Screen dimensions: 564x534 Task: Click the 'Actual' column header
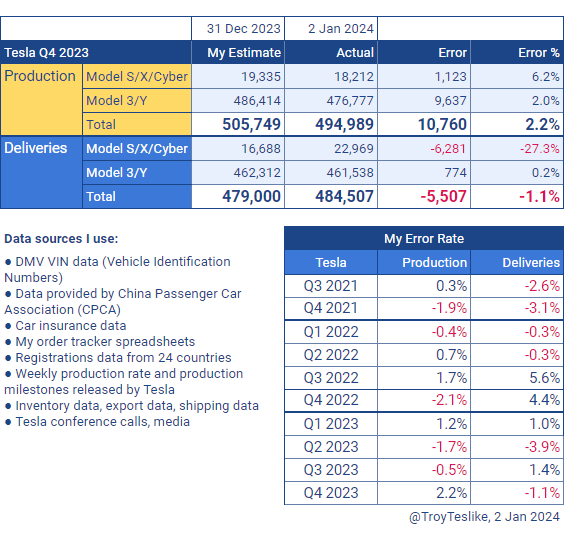[x=331, y=53]
